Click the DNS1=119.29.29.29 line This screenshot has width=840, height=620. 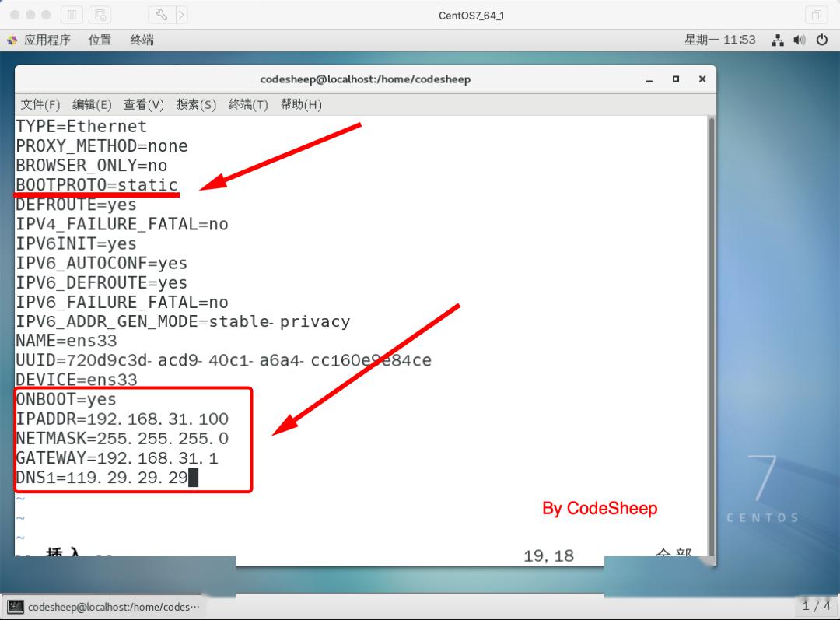pos(103,478)
